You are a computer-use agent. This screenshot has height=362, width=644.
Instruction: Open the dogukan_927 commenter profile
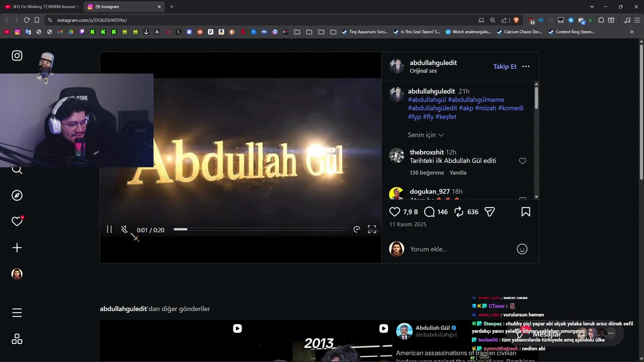[x=430, y=192]
